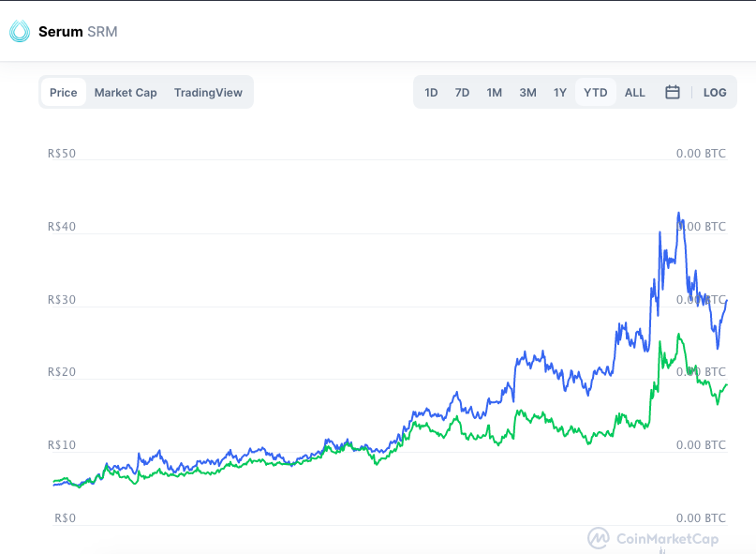This screenshot has width=756, height=554.
Task: Toggle LOG scale on the chart
Action: click(715, 92)
